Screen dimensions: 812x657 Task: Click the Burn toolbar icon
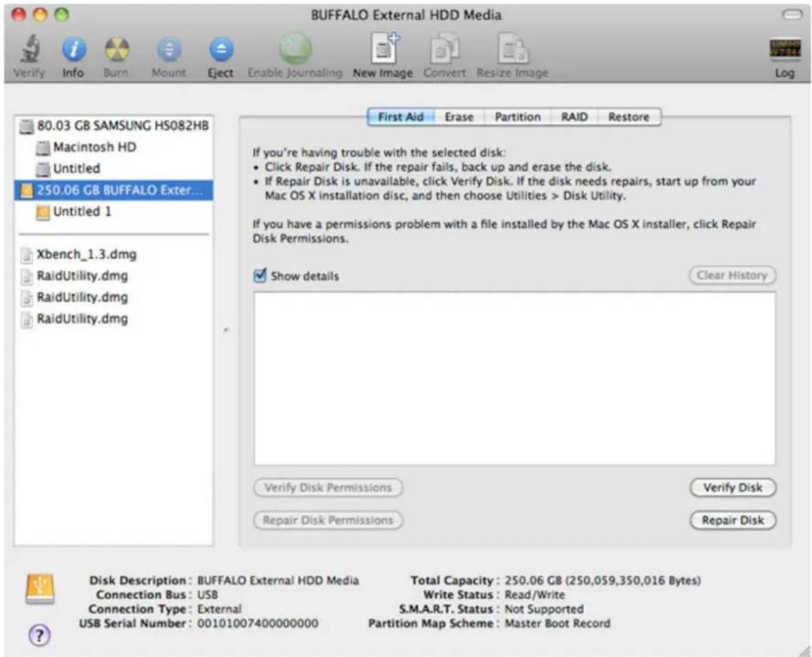(116, 50)
